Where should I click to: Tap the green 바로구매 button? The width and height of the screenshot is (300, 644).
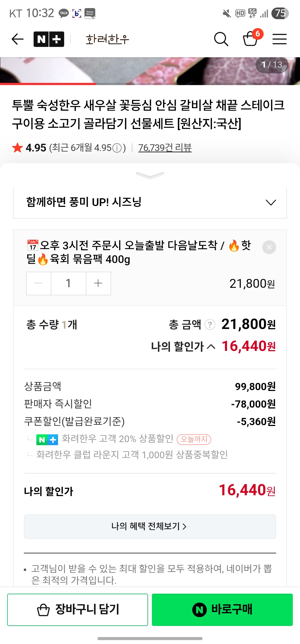222,610
